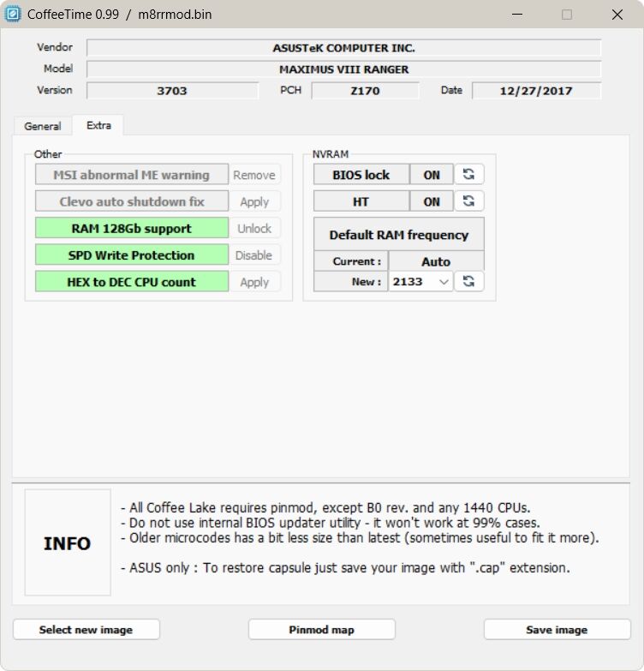Open the Pinmod map
The width and height of the screenshot is (644, 671).
[322, 630]
